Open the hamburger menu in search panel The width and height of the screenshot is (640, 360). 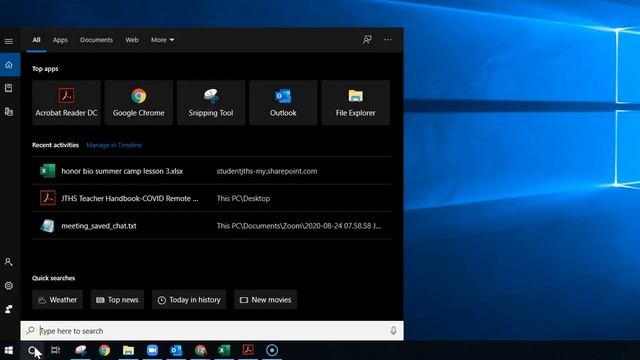[x=9, y=41]
